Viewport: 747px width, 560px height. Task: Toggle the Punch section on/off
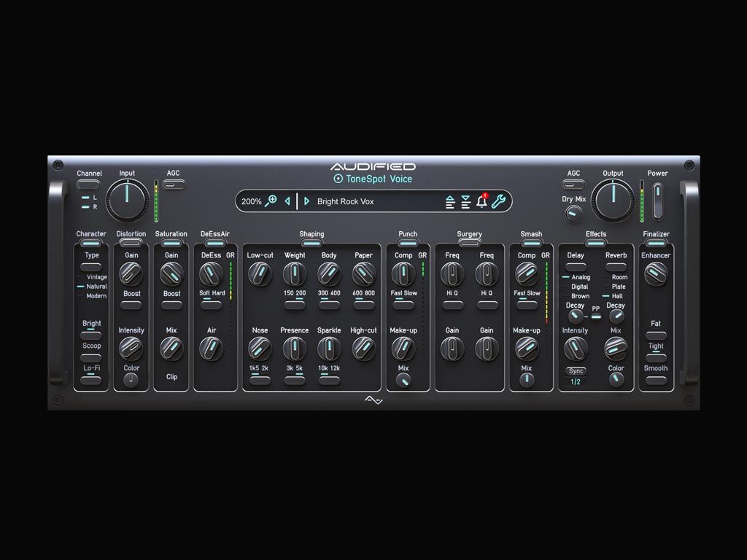tap(408, 244)
